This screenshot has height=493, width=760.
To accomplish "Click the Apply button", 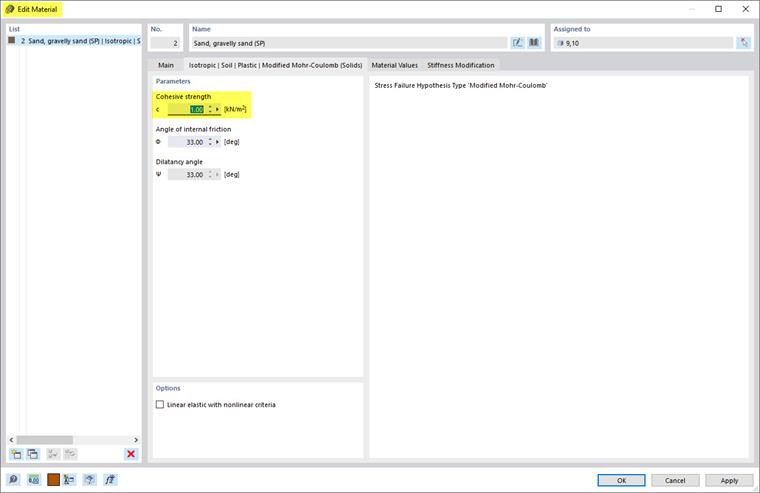I will [x=729, y=480].
